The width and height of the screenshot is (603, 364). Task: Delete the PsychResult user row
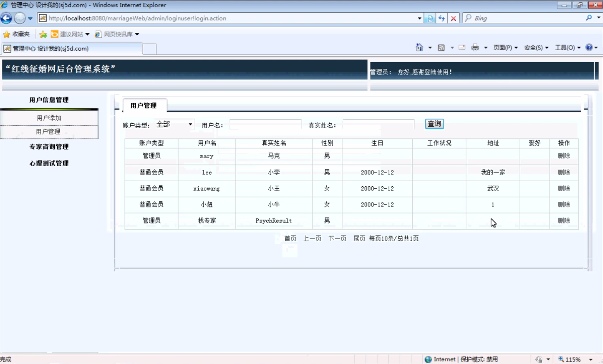[x=564, y=221]
